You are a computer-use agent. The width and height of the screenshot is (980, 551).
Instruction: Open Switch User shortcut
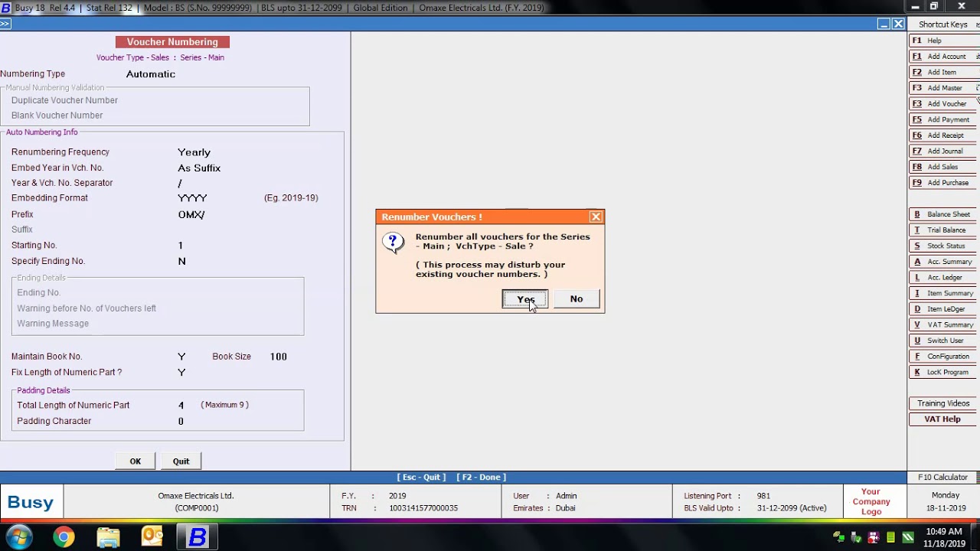tap(943, 341)
